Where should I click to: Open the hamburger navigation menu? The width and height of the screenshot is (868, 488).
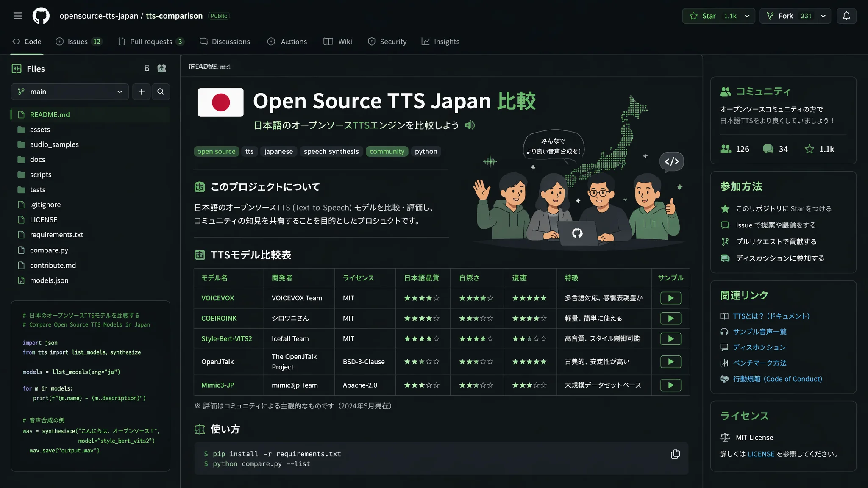click(17, 16)
